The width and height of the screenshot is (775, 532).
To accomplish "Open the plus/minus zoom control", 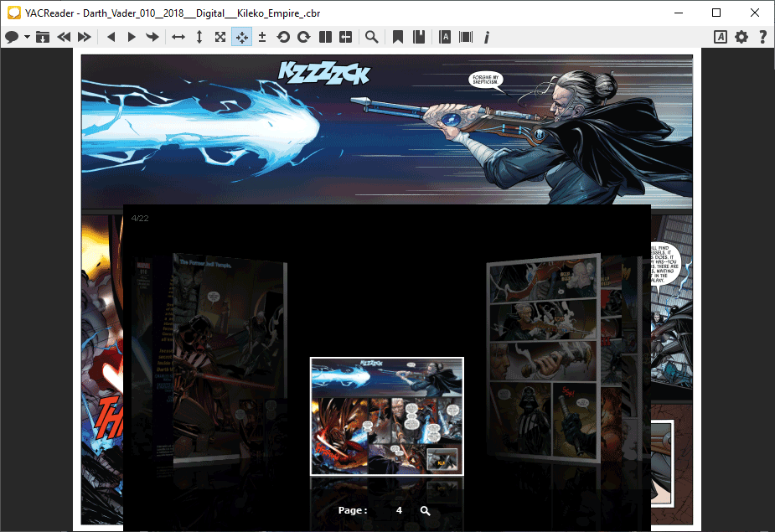I will click(x=262, y=37).
